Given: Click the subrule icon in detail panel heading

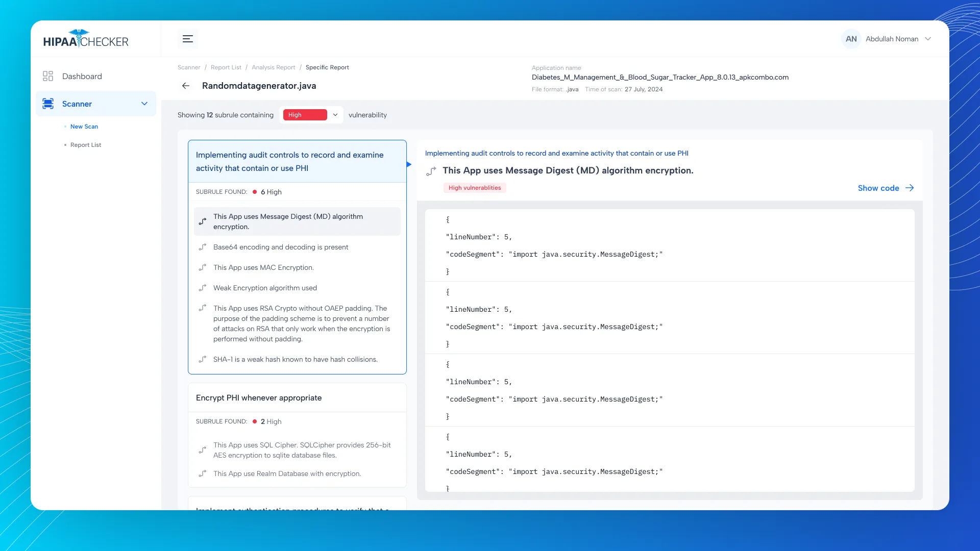Looking at the screenshot, I should tap(431, 171).
